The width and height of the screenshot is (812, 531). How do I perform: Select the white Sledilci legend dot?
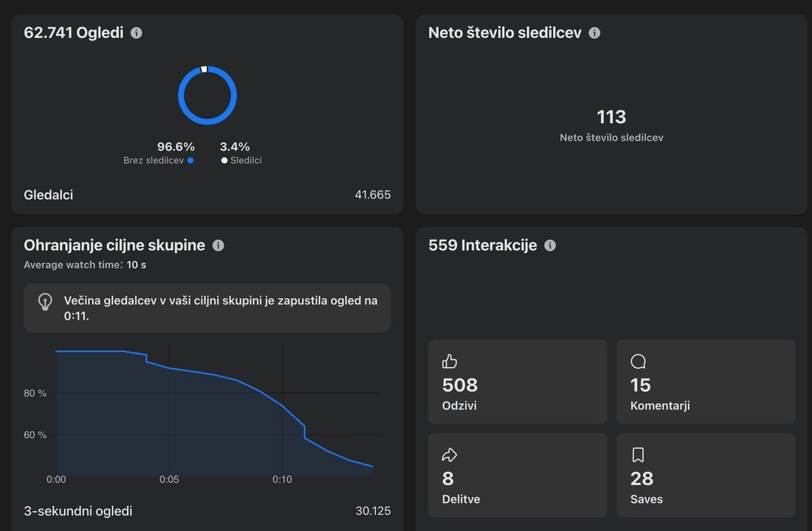click(x=224, y=160)
